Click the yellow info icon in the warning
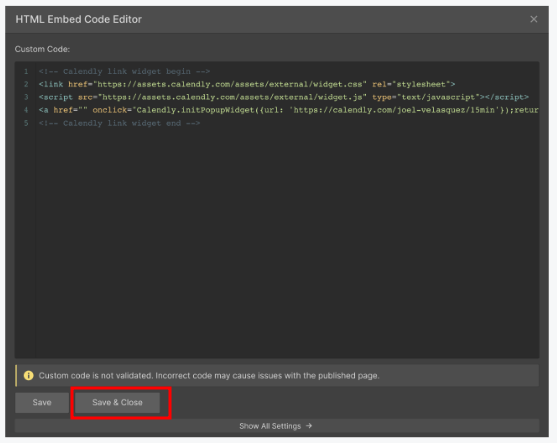The width and height of the screenshot is (557, 443). [x=28, y=376]
